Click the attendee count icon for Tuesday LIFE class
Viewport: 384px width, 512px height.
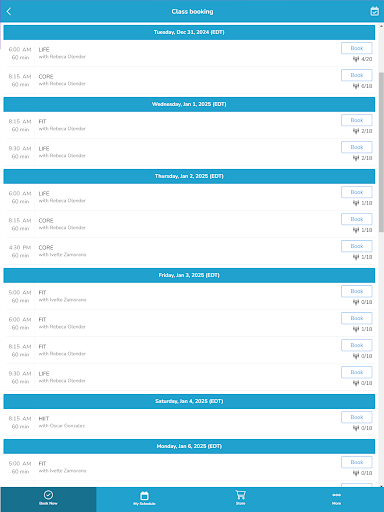[356, 59]
